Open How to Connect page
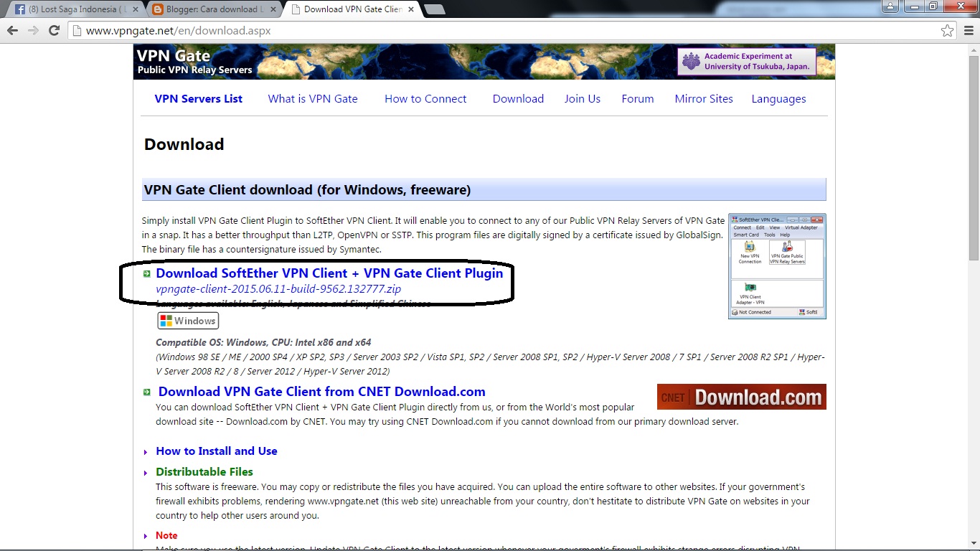Screen dimensions: 980x551 (x=425, y=99)
